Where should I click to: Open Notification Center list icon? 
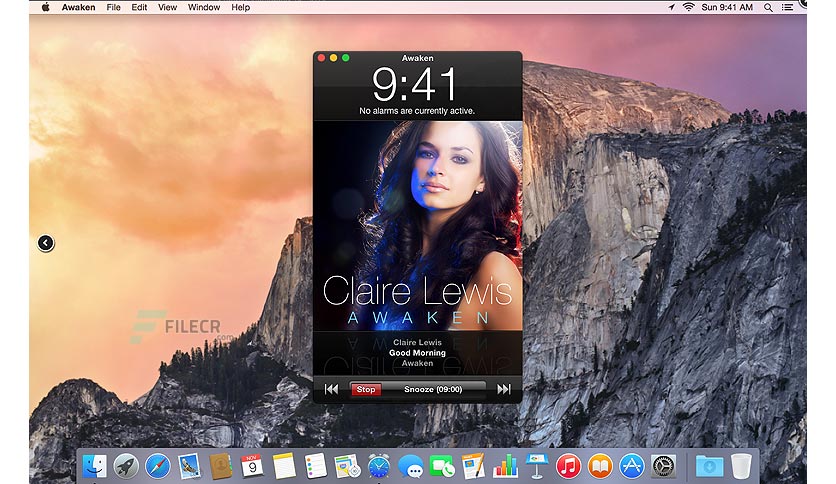(787, 7)
